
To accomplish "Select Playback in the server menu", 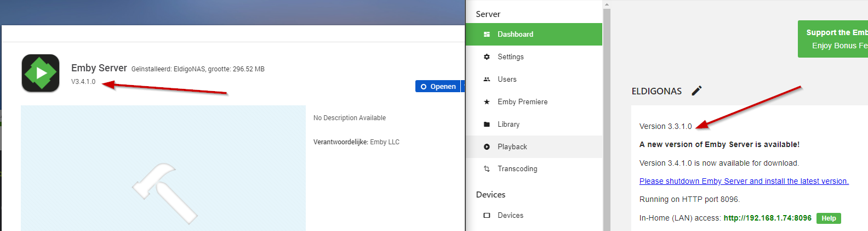I will pos(534,147).
